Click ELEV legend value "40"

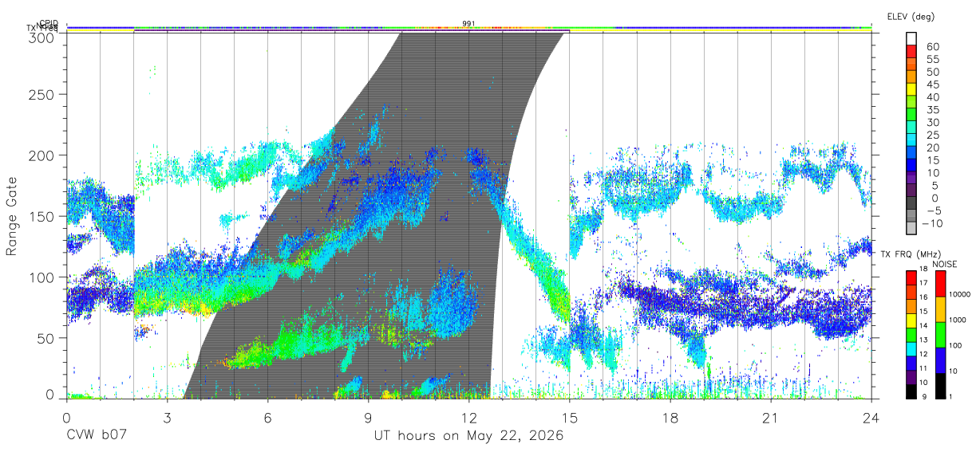[932, 97]
